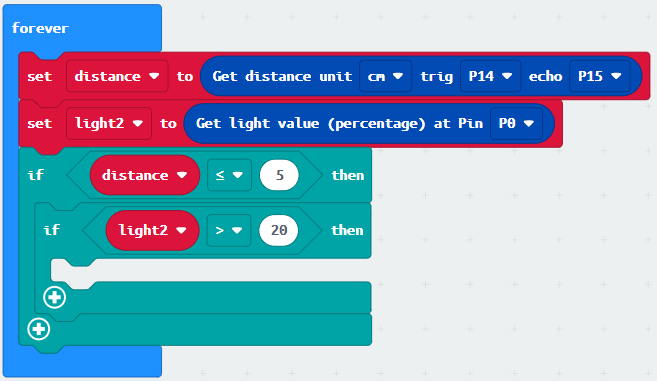Click the empty slot inside inner if block

tap(210, 270)
